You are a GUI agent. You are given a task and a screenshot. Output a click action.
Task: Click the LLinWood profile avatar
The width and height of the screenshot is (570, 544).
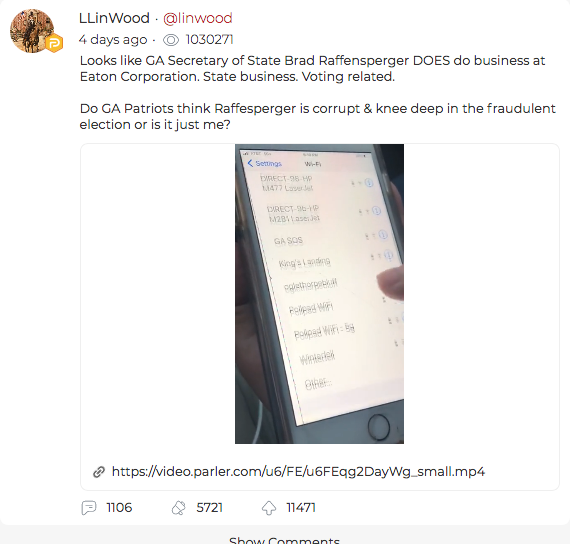(x=32, y=31)
